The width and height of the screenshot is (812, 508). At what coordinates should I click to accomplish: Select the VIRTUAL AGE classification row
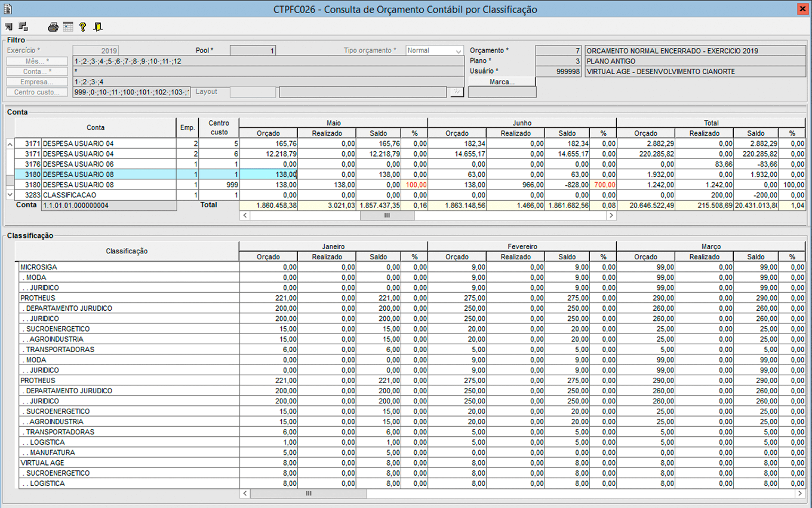(x=42, y=463)
